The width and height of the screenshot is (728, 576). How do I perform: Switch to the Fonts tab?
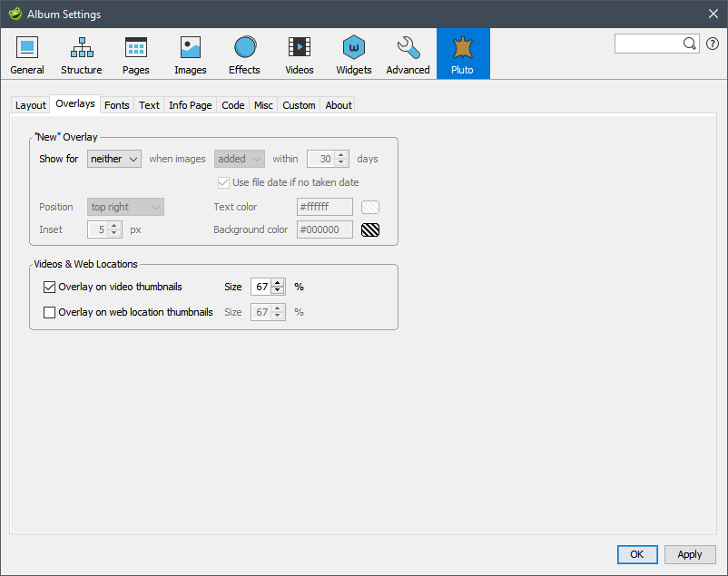click(116, 105)
